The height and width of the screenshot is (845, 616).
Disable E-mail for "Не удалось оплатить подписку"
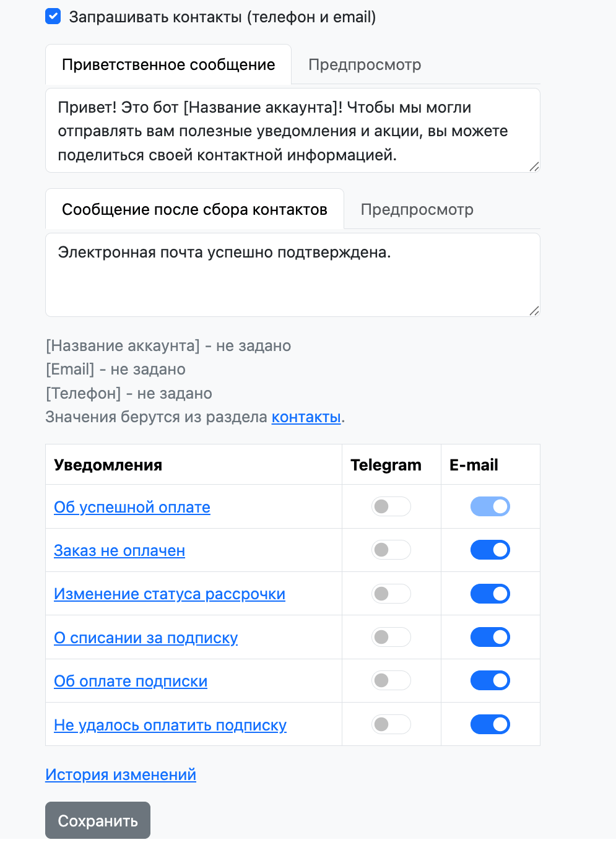click(490, 724)
